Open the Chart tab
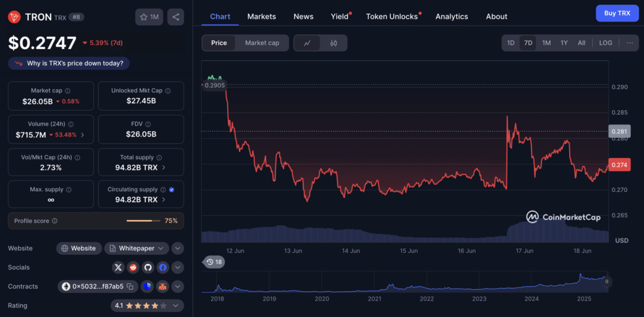Viewport: 644px width, 317px height. 220,16
